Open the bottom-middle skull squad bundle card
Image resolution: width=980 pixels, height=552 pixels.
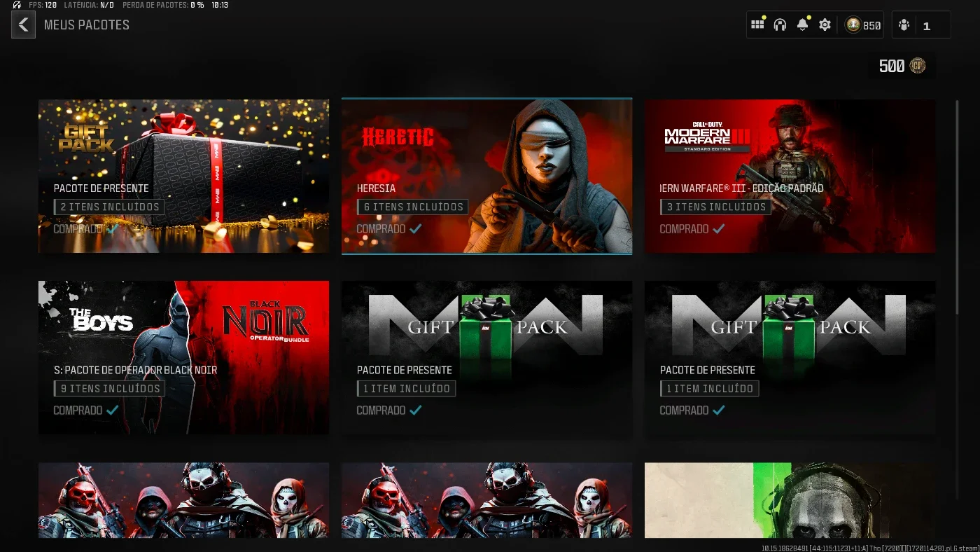[x=486, y=500]
